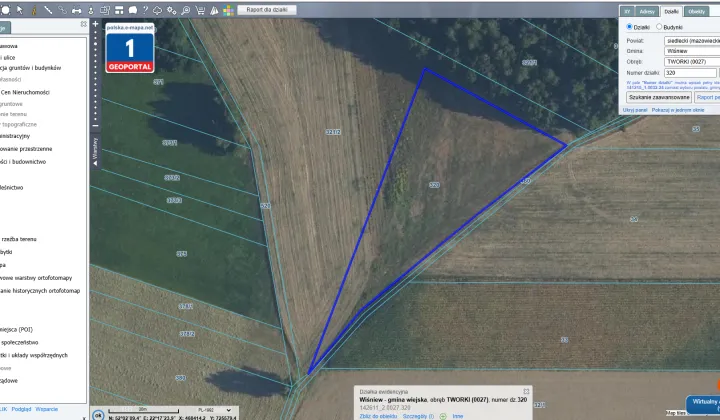
Task: Open help via question mark icon
Action: click(145, 10)
